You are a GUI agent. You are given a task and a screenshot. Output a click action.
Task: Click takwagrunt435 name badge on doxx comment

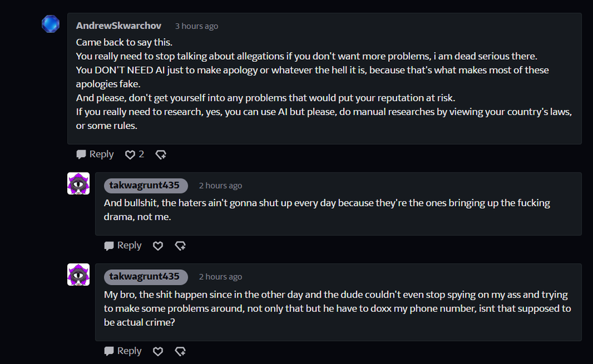pos(144,276)
